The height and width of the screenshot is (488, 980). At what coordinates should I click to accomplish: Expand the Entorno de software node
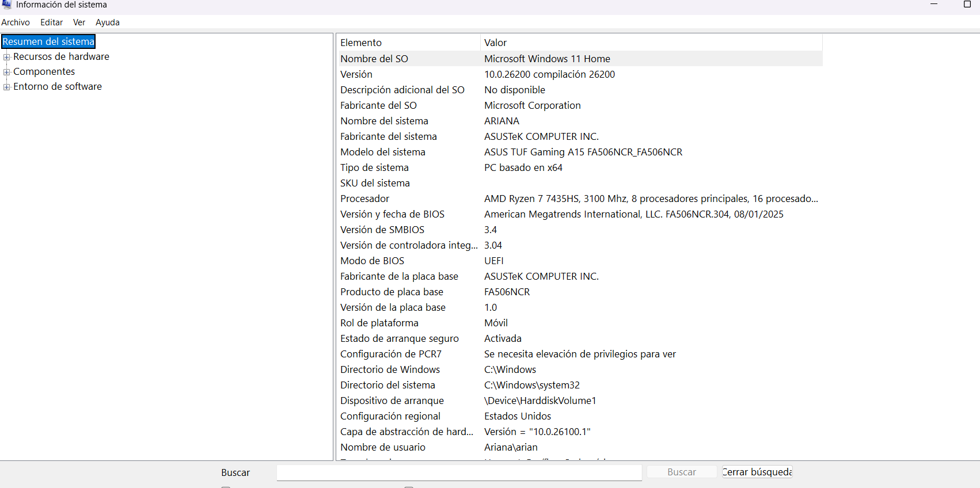(x=7, y=87)
